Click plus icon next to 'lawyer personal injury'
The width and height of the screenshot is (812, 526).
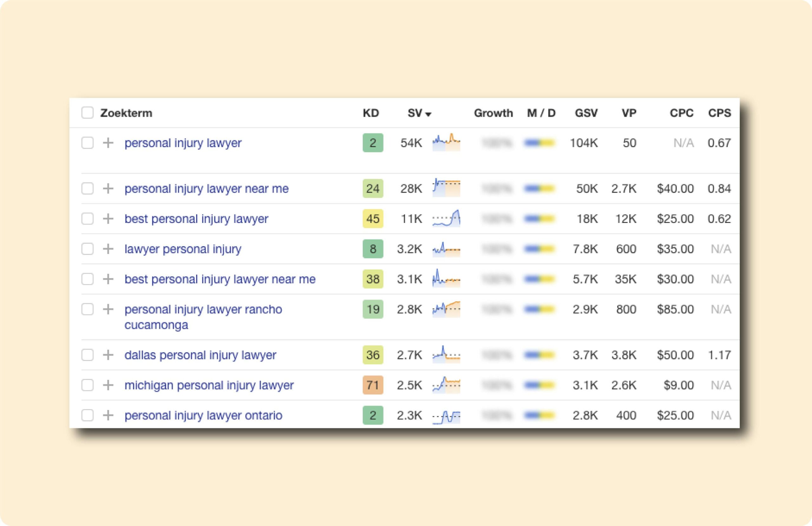[x=108, y=249]
